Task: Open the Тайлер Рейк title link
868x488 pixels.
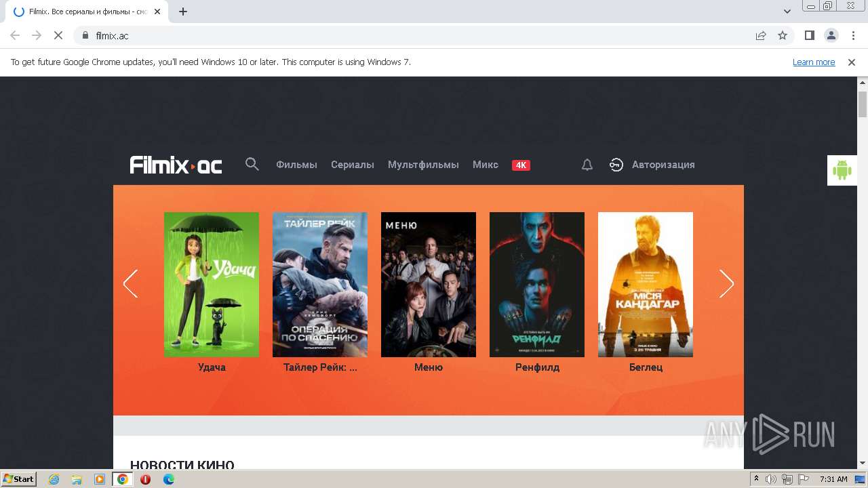Action: tap(320, 367)
